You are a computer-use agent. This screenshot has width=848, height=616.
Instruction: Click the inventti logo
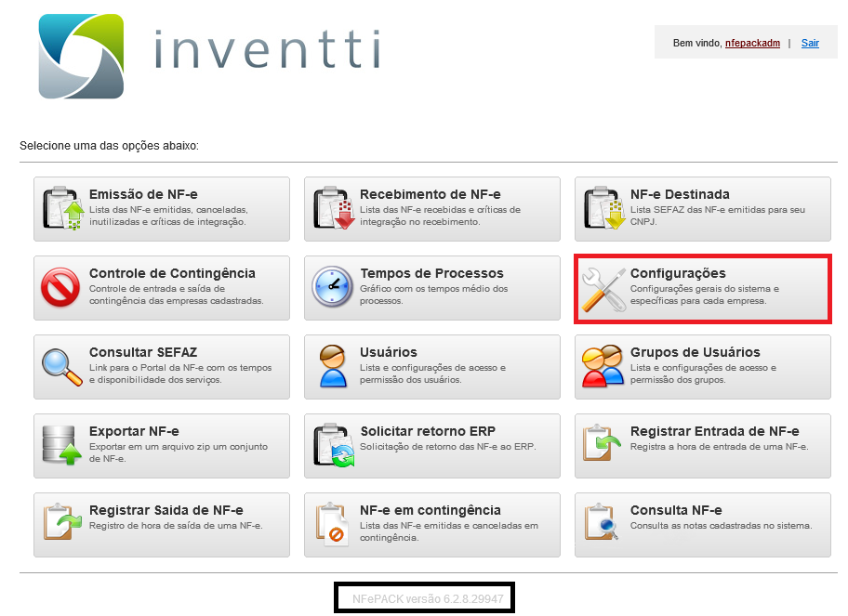[x=210, y=56]
